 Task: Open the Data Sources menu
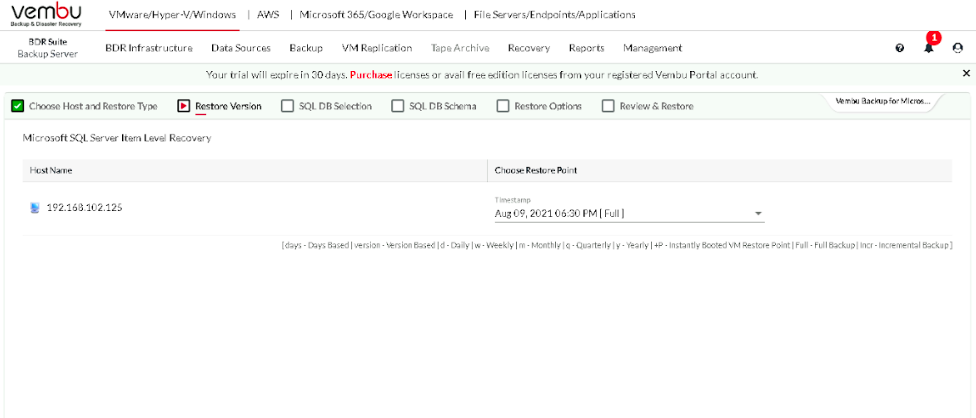(241, 48)
